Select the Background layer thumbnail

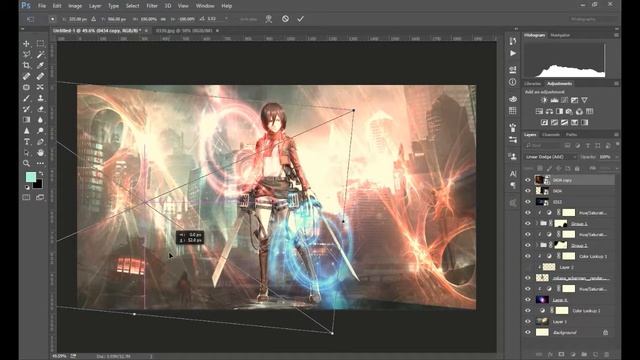coord(542,332)
